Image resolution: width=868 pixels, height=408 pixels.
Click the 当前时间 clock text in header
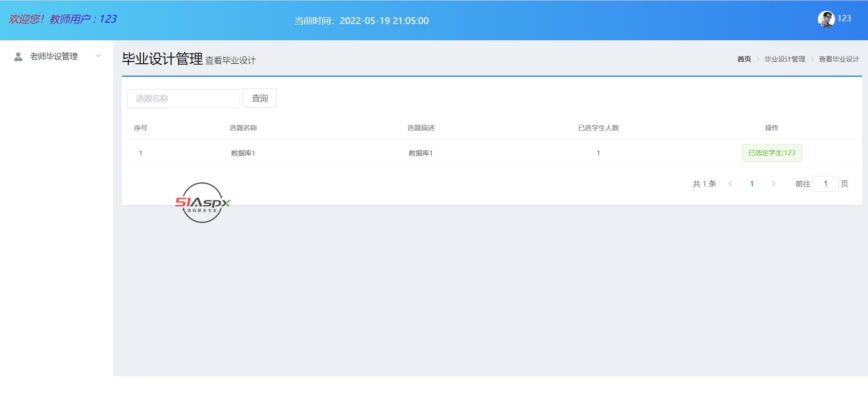point(362,21)
